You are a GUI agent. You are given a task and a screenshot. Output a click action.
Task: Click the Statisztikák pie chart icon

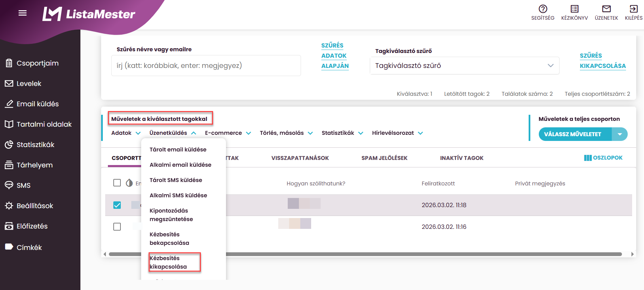(x=9, y=145)
